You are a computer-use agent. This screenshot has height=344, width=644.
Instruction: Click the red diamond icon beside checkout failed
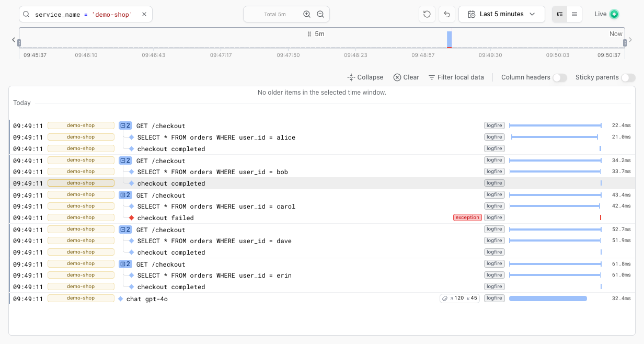click(x=132, y=217)
